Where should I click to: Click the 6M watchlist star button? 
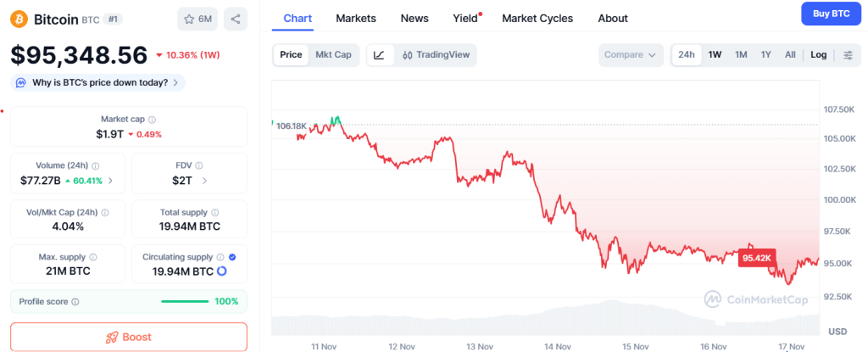coord(198,19)
